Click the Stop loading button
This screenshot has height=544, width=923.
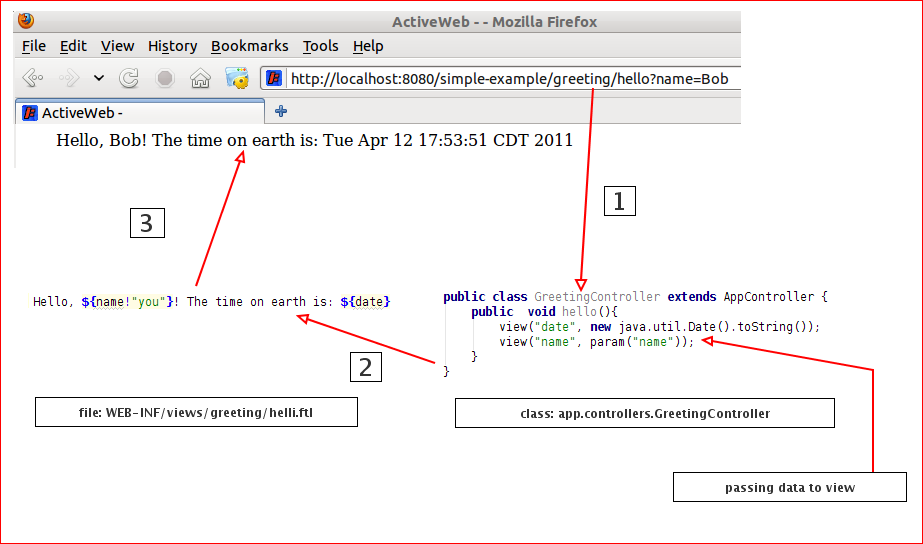click(165, 78)
